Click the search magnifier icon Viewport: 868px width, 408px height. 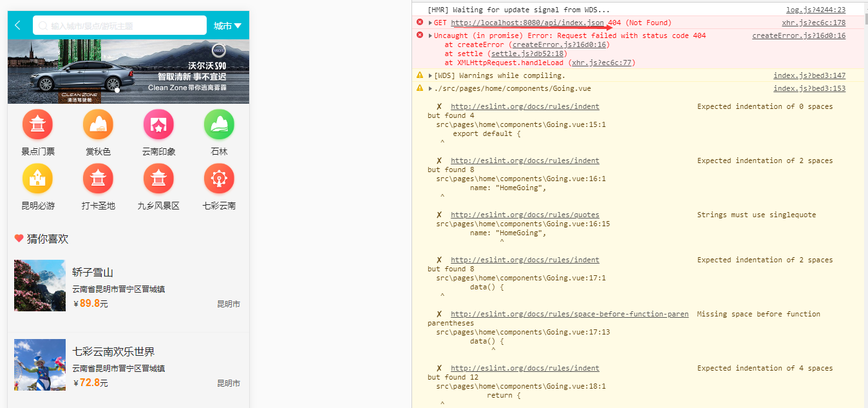[43, 26]
